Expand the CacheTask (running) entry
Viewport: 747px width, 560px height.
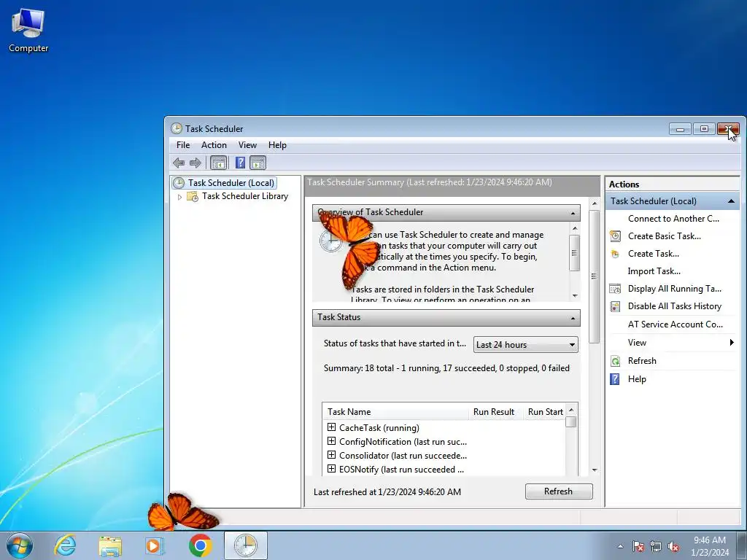pyautogui.click(x=332, y=427)
